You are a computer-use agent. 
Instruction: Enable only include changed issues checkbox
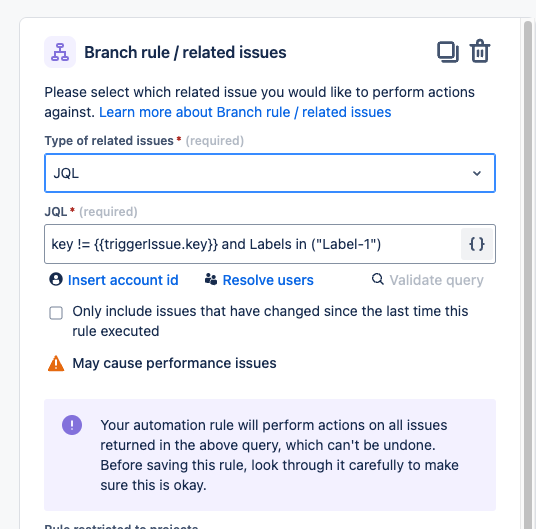click(x=56, y=313)
